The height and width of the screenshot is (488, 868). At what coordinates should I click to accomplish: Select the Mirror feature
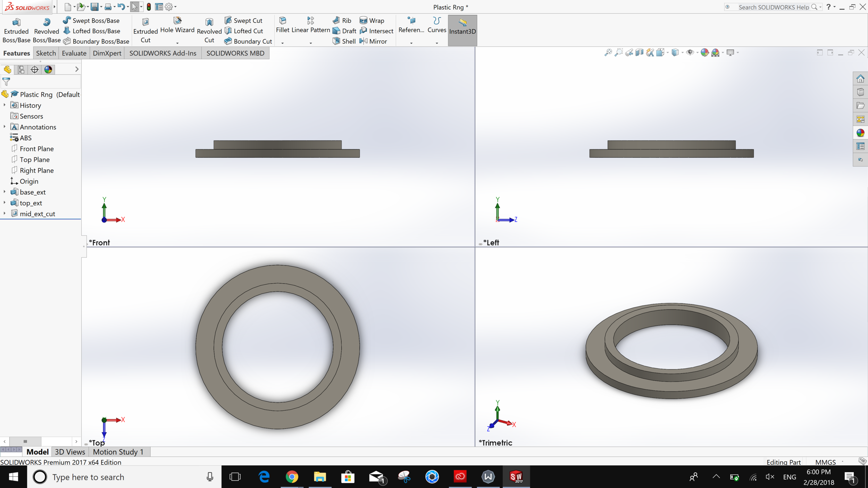374,41
